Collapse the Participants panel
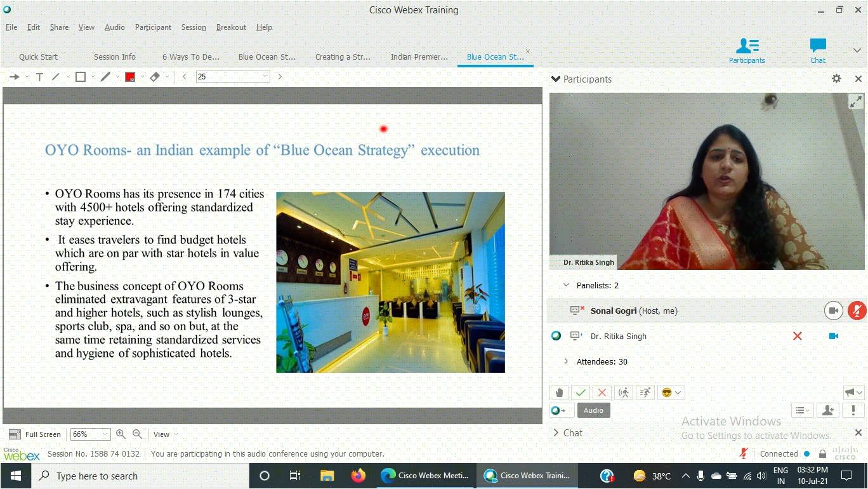868x489 pixels. point(556,79)
